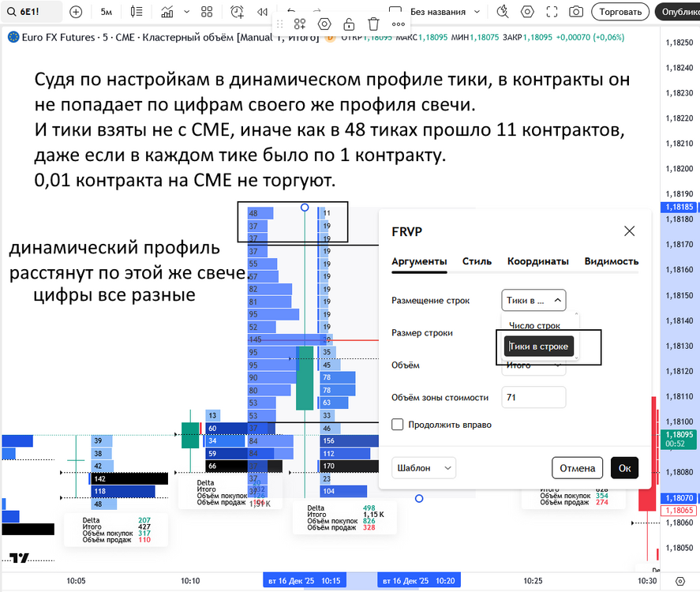700x592 pixels.
Task: Edit the Объём зоны стоимости field
Action: 533,397
